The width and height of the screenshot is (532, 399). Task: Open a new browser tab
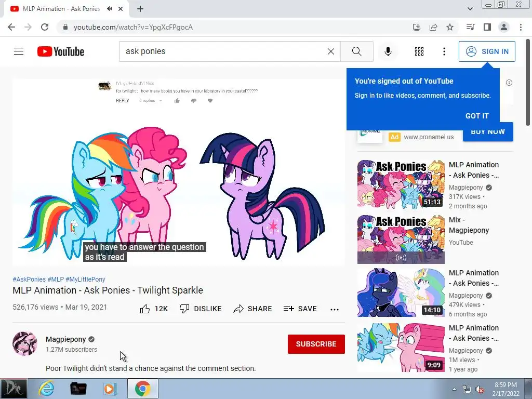tap(140, 9)
